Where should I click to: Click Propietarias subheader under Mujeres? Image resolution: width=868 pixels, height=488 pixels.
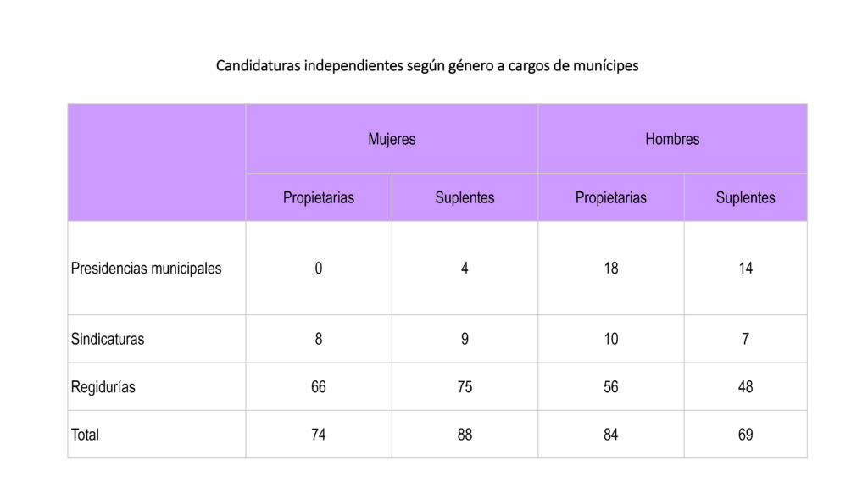click(319, 197)
